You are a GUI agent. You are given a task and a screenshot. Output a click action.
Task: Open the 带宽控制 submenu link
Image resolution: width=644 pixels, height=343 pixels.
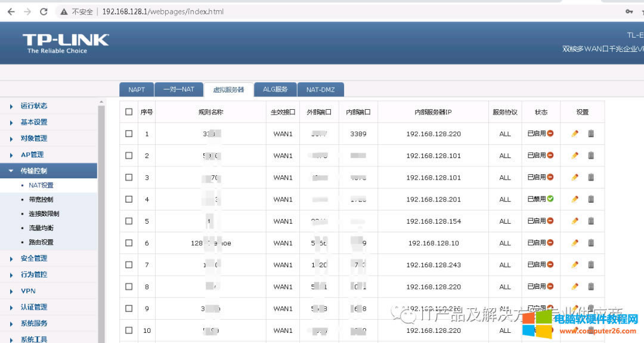click(41, 199)
